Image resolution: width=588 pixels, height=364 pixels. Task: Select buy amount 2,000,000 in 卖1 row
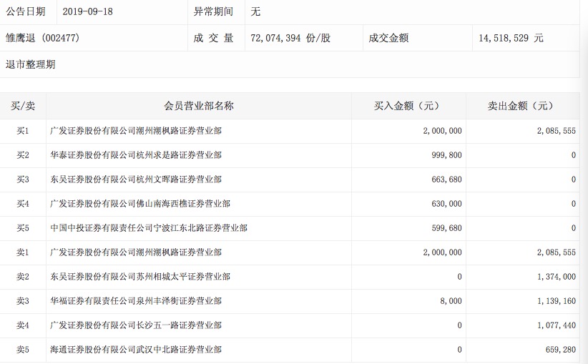tap(443, 252)
